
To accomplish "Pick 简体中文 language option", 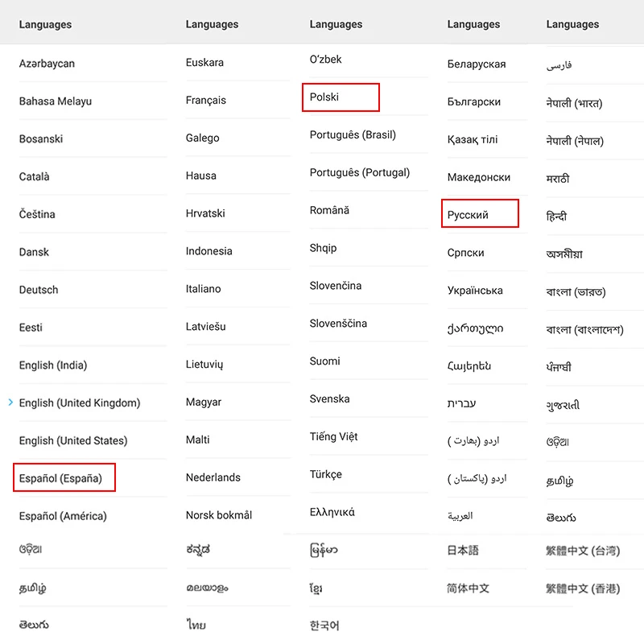I will coord(469,588).
